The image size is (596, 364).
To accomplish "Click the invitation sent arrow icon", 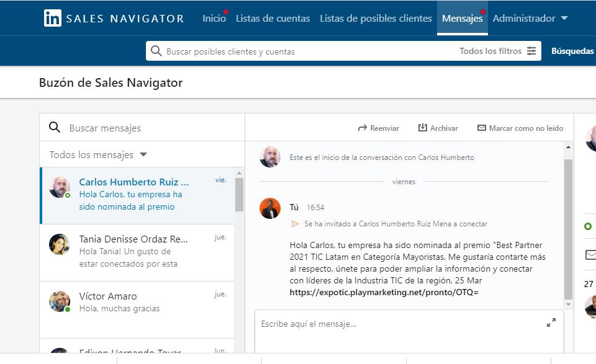I will click(295, 224).
